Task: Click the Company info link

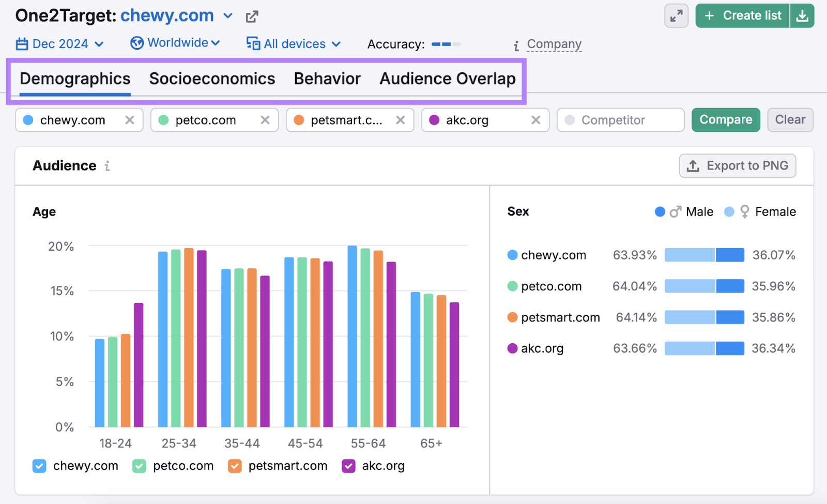Action: (x=554, y=44)
